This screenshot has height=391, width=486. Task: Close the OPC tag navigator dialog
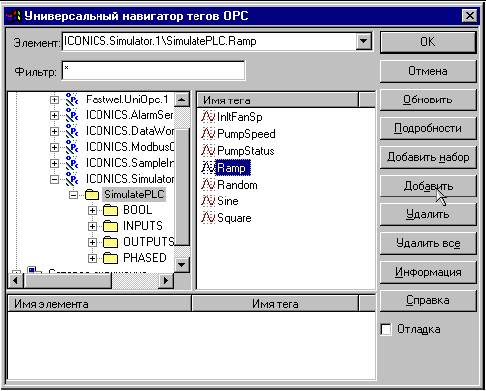[x=470, y=16]
